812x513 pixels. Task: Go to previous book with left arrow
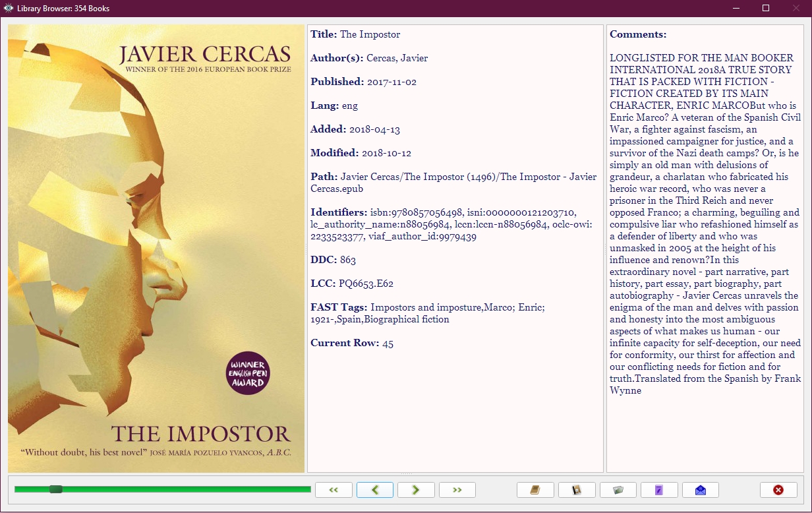pyautogui.click(x=375, y=490)
